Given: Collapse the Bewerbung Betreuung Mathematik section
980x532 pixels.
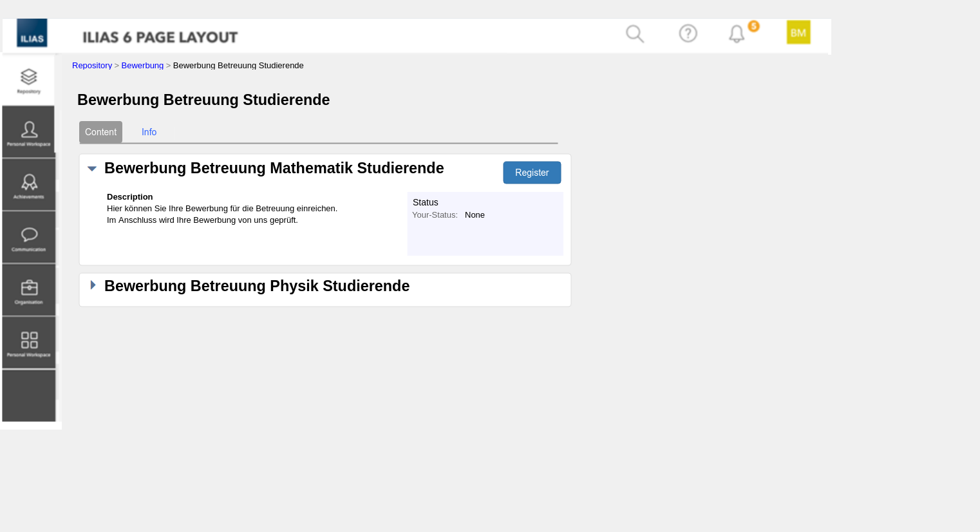Looking at the screenshot, I should (x=92, y=169).
